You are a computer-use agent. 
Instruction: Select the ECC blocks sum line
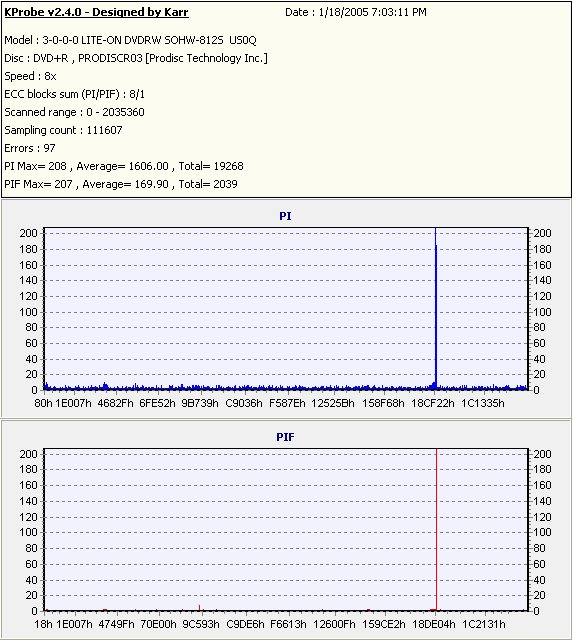click(x=74, y=94)
